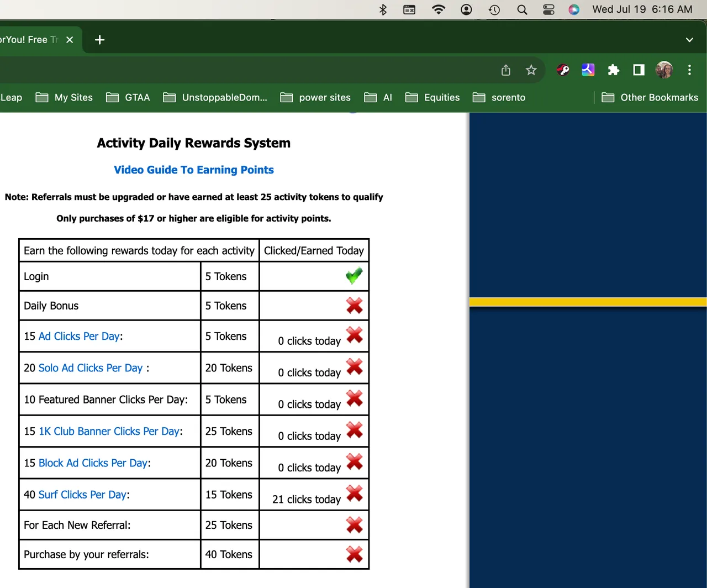Open the Chrome profile avatar
This screenshot has height=588, width=707.
[664, 70]
